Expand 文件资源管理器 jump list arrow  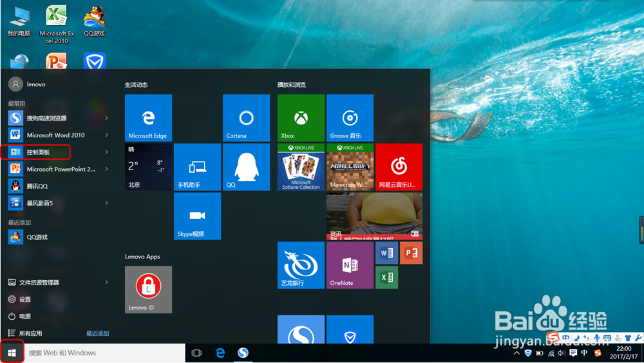point(107,282)
